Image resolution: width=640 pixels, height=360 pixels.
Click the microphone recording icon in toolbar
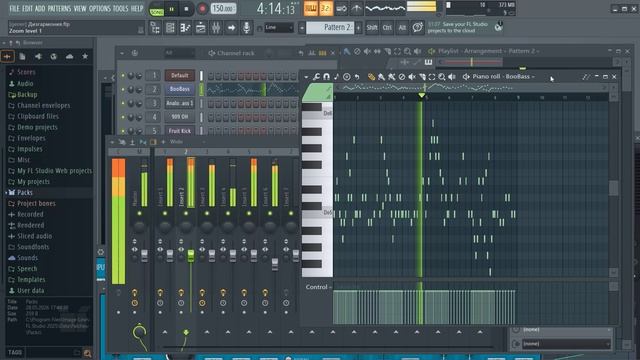coord(247,28)
